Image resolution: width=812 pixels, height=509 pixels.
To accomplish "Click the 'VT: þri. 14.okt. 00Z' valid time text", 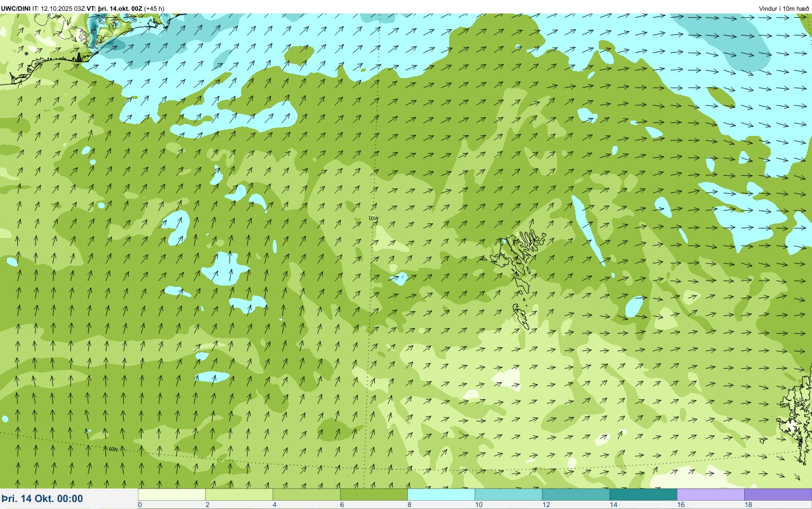I will tap(115, 8).
